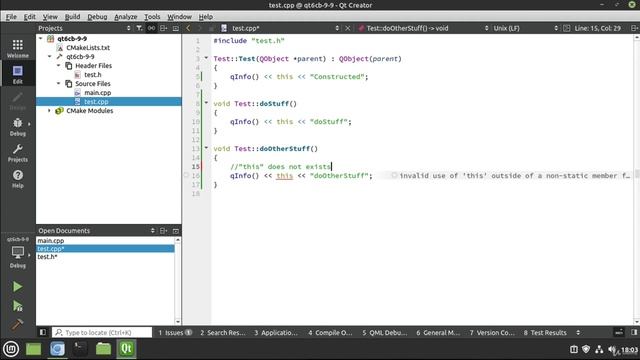640x360 pixels.
Task: Click the Type to locate field
Action: point(102,332)
